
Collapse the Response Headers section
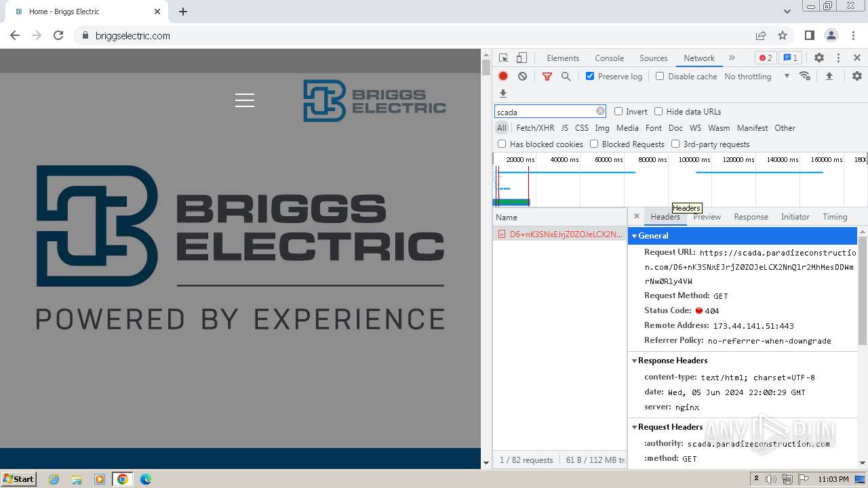coord(635,361)
